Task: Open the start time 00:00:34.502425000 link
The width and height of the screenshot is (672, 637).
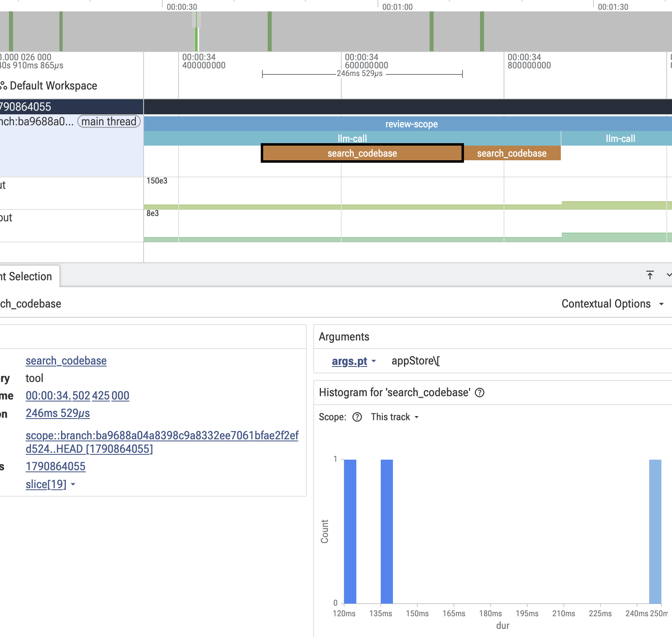Action: [77, 396]
